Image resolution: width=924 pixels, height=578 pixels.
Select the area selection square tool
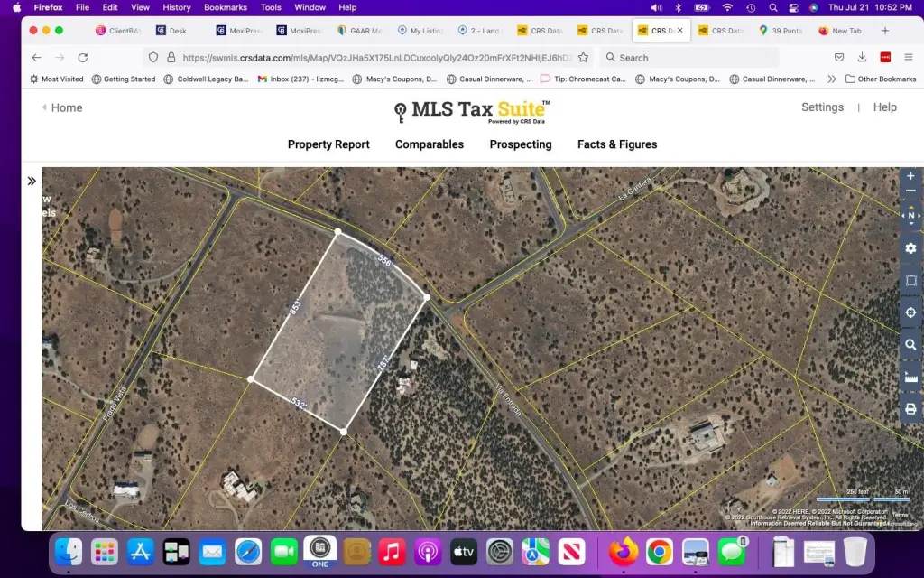click(x=910, y=280)
